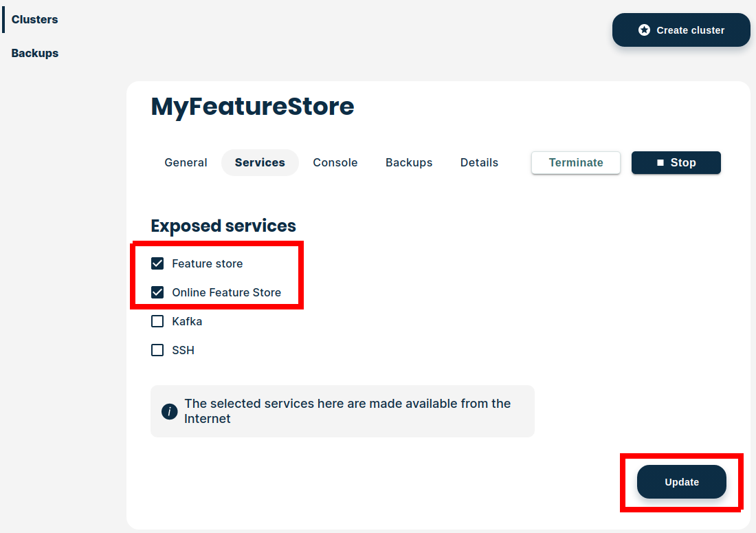Disable the Online Feature Store checkbox
Screen dimensions: 756x533
tap(157, 292)
